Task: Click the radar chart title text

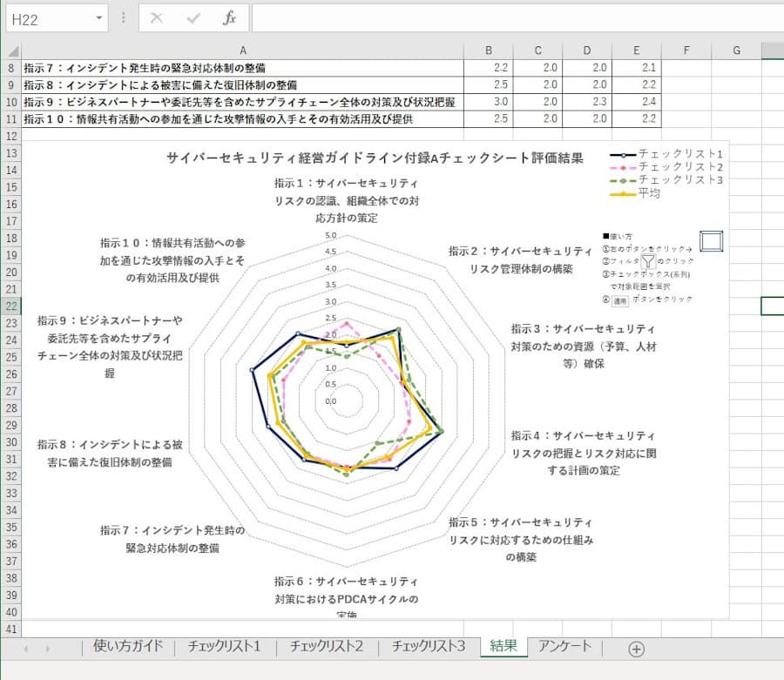Action: coord(376,157)
